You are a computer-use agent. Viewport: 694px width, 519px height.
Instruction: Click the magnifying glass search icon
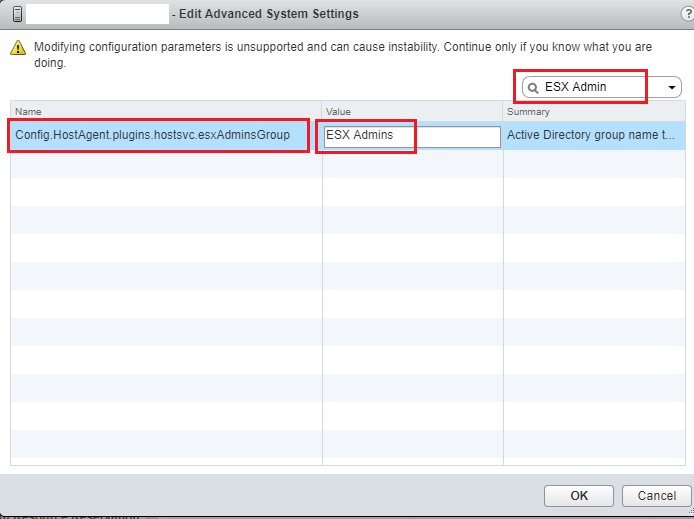tap(533, 88)
